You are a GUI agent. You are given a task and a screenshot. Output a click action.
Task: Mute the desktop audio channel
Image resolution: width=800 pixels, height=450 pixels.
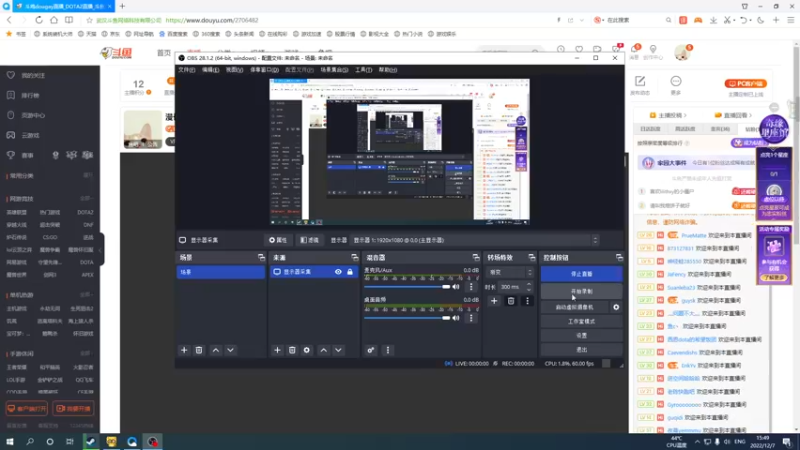(x=456, y=318)
